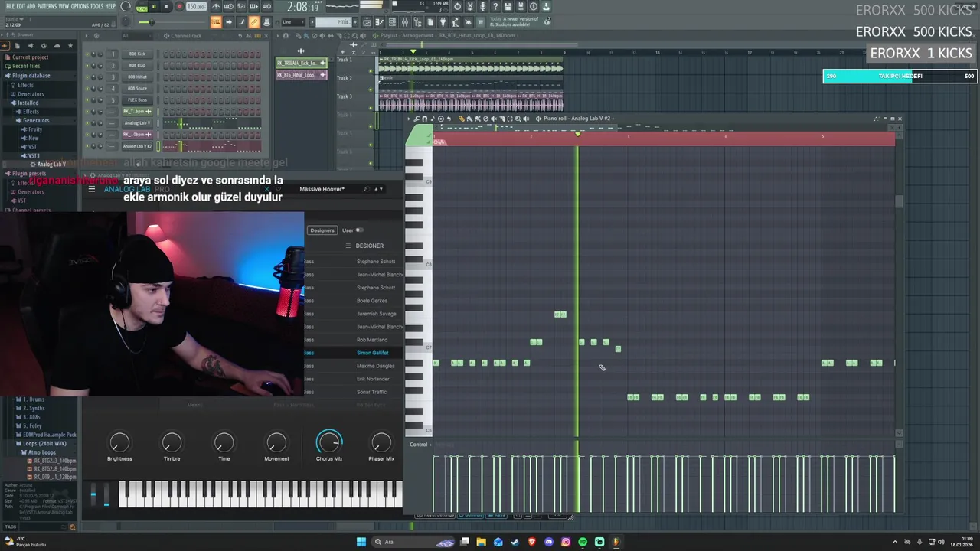Viewport: 980px width, 551px height.
Task: Click the Timbre knob in Analog Lab
Action: coord(171,442)
